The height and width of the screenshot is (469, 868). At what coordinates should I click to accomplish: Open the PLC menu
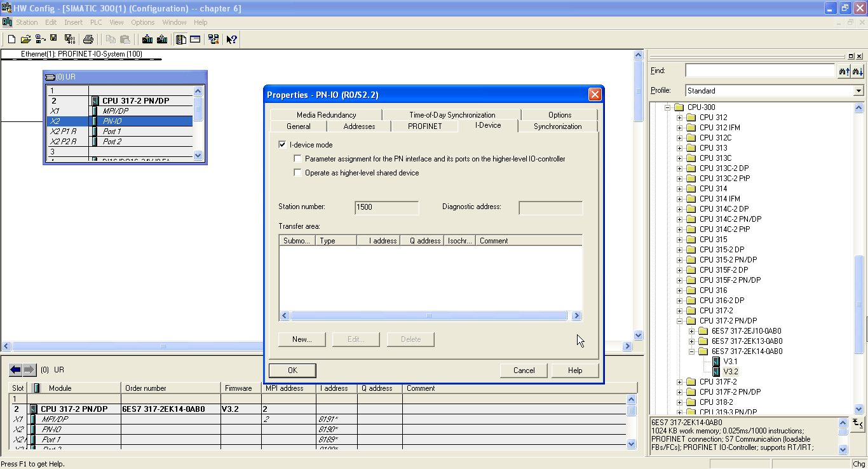[95, 22]
